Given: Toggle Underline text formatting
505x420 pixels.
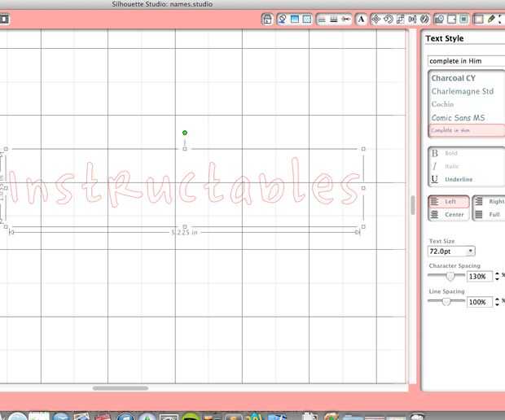Looking at the screenshot, I should (x=452, y=179).
